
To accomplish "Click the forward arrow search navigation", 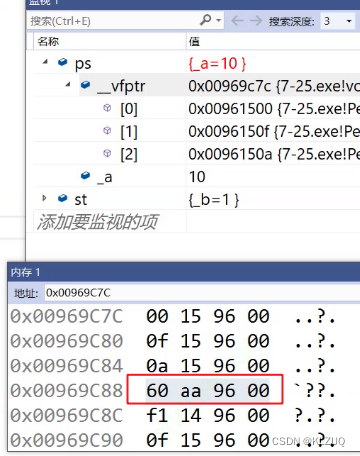I will tap(256, 21).
